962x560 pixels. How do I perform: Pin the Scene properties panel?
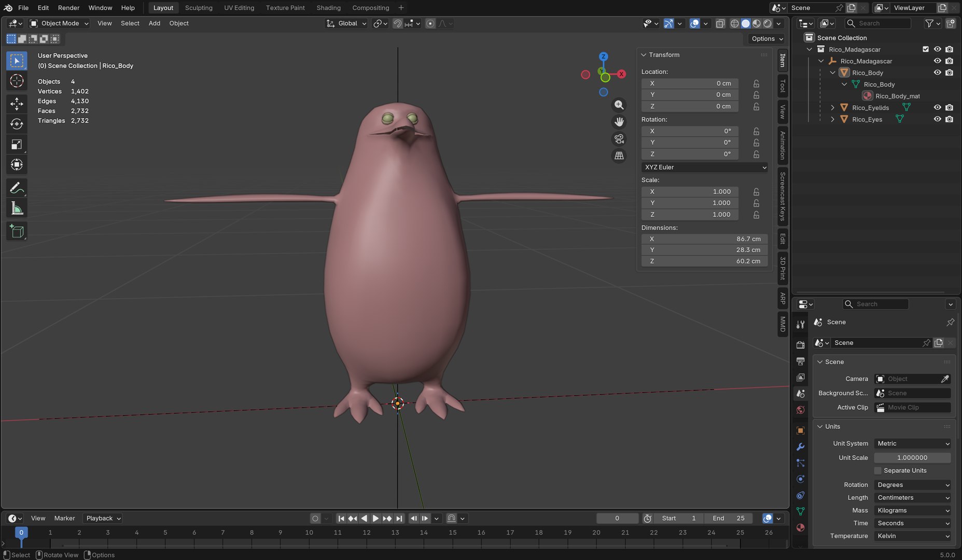[x=950, y=322]
